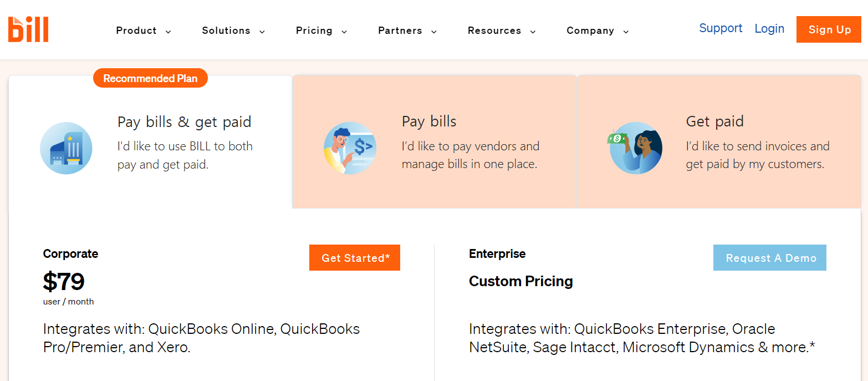Switch to the Pay bills tab

pos(435,142)
